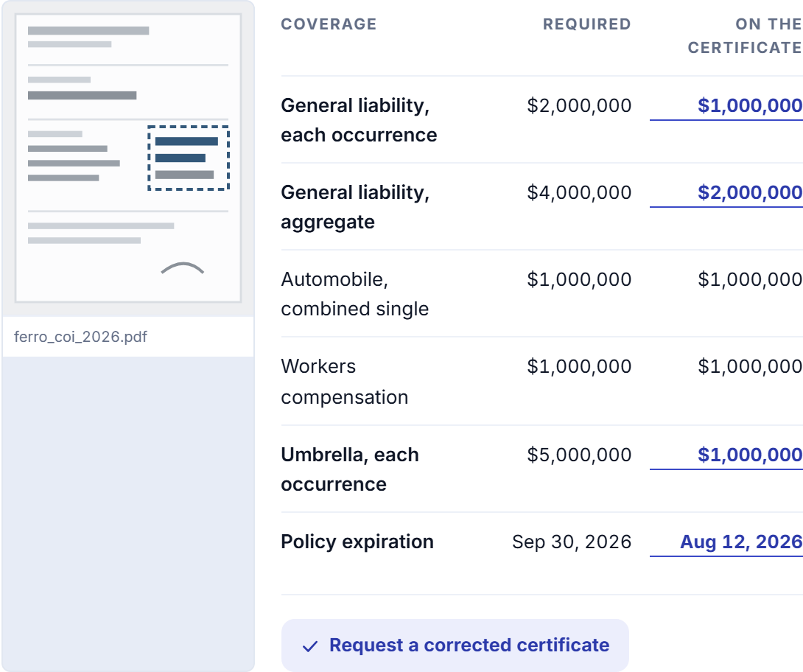Select Umbrella, each occurrence label
The image size is (803, 672).
tap(350, 469)
